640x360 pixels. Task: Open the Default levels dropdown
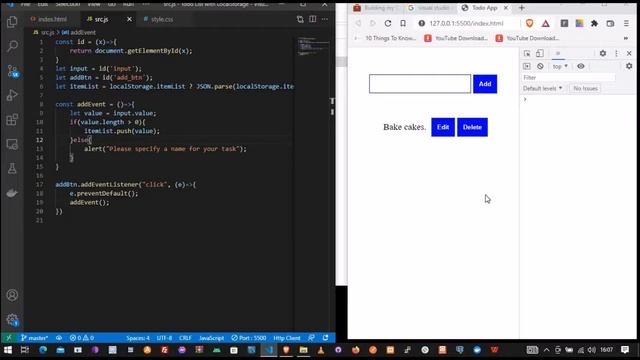(x=542, y=88)
